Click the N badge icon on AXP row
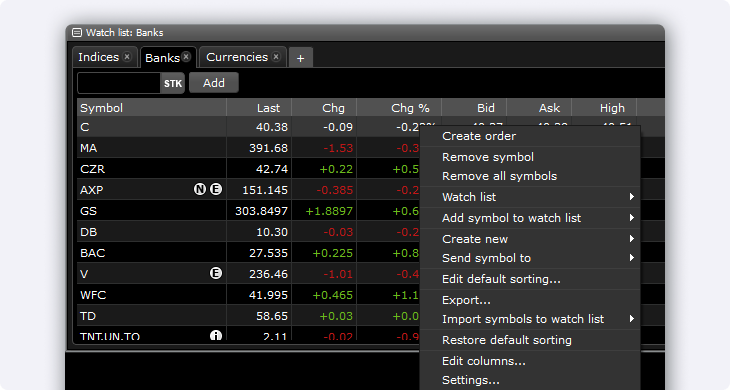 (x=200, y=189)
